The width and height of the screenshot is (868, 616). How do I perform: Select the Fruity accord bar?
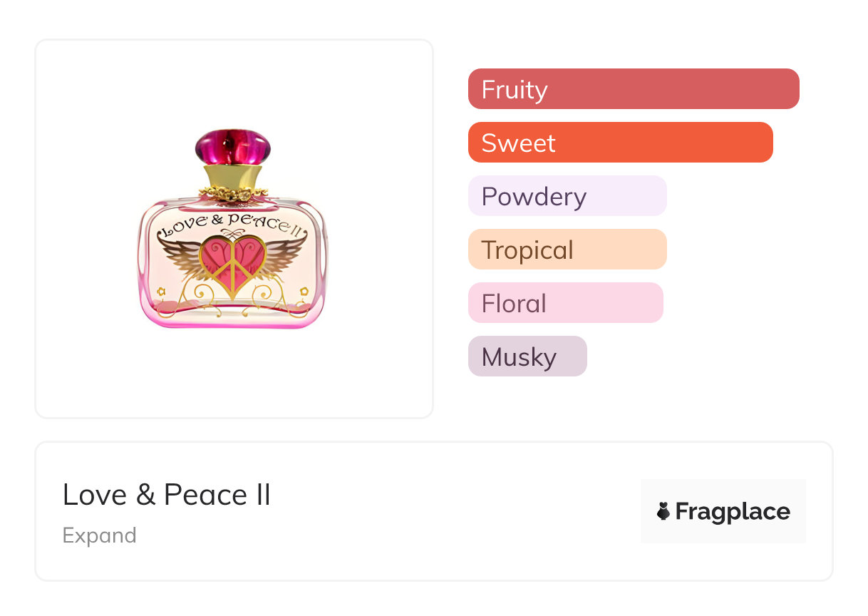[633, 89]
